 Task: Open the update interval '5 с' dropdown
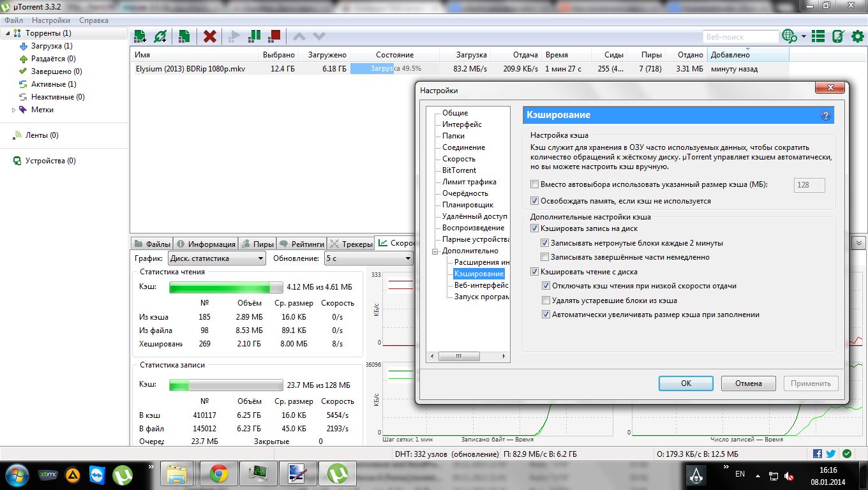(368, 258)
